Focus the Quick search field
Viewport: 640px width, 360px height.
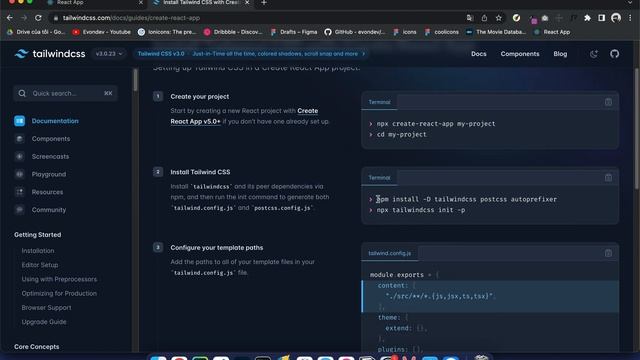click(65, 93)
